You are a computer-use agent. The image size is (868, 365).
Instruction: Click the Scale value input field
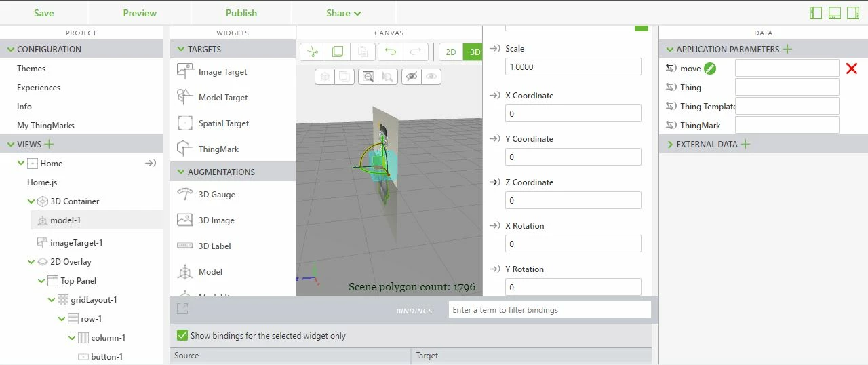(573, 66)
